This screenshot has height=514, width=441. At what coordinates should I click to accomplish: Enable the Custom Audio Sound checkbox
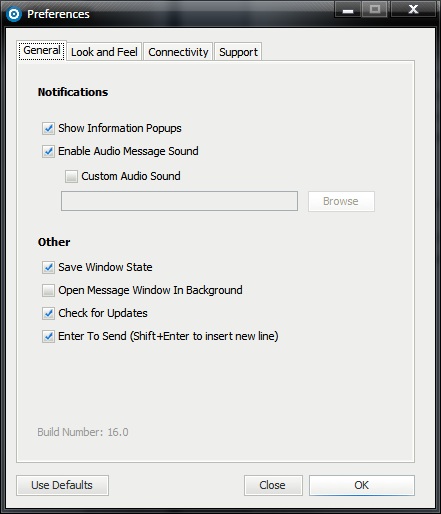pos(71,176)
